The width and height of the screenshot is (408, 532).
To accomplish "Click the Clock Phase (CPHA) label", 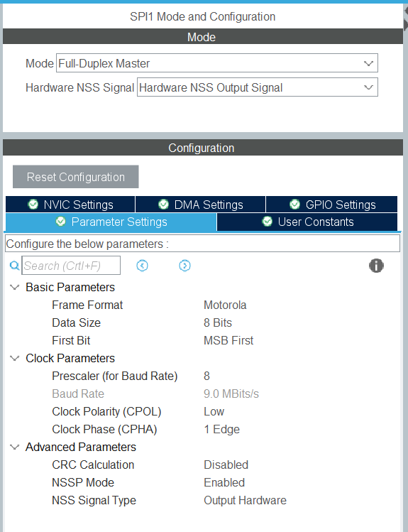I will [x=104, y=429].
